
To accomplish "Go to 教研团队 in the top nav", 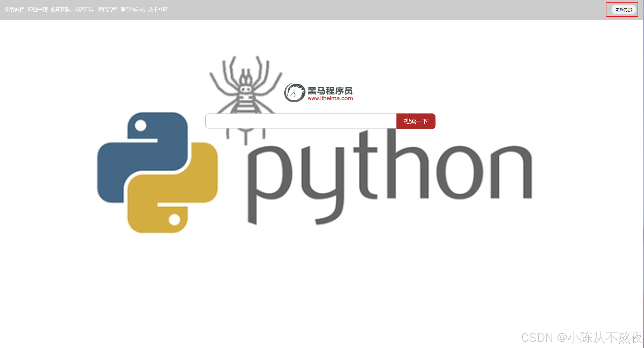I will pyautogui.click(x=61, y=10).
